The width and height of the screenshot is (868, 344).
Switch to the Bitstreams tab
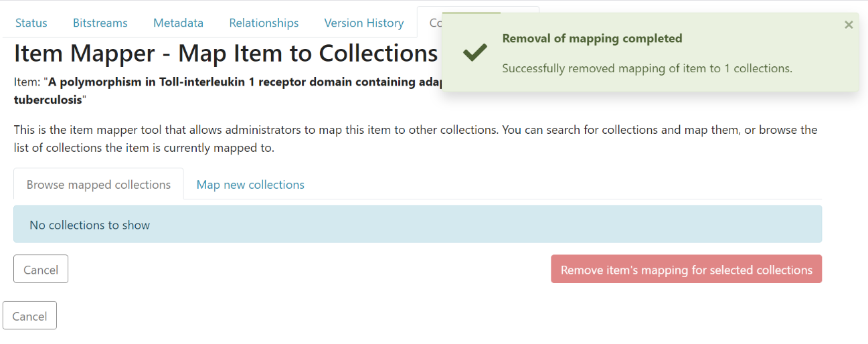coord(100,23)
